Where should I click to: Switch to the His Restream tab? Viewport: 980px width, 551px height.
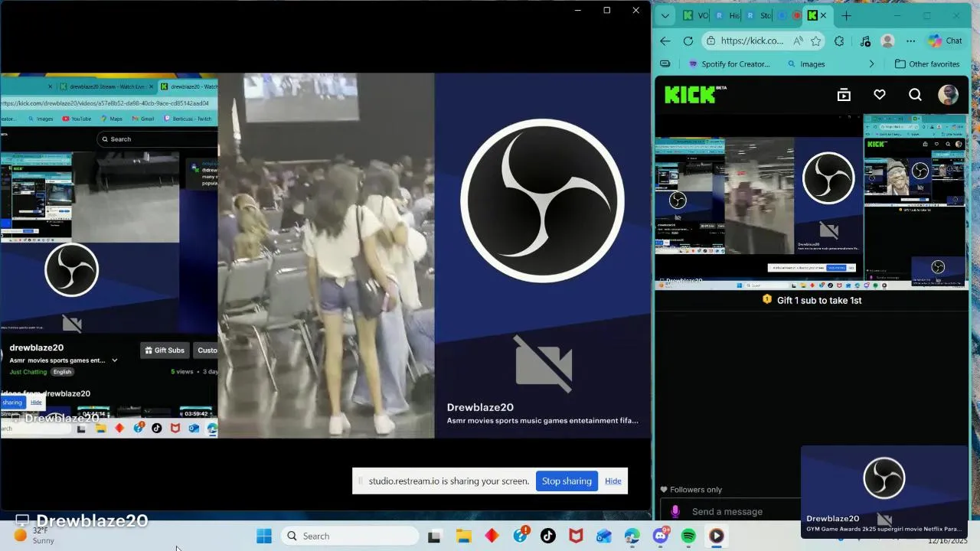[x=727, y=15]
